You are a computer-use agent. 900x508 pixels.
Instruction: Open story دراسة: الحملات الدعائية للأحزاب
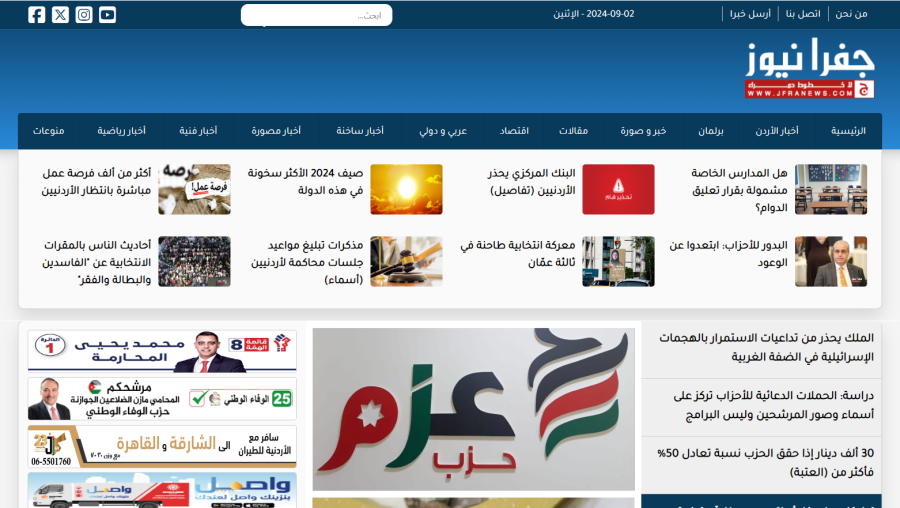[x=773, y=405]
